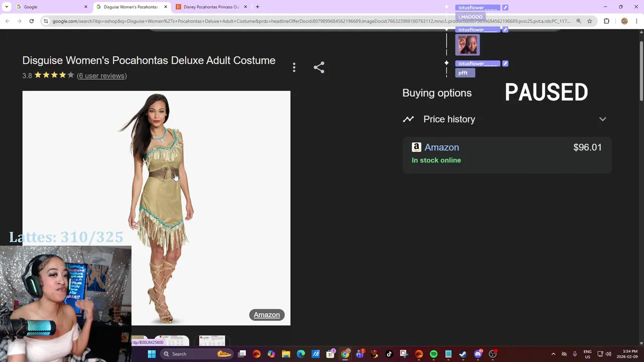Image resolution: width=644 pixels, height=362 pixels.
Task: Open the 6 user reviews link
Action: point(102,75)
